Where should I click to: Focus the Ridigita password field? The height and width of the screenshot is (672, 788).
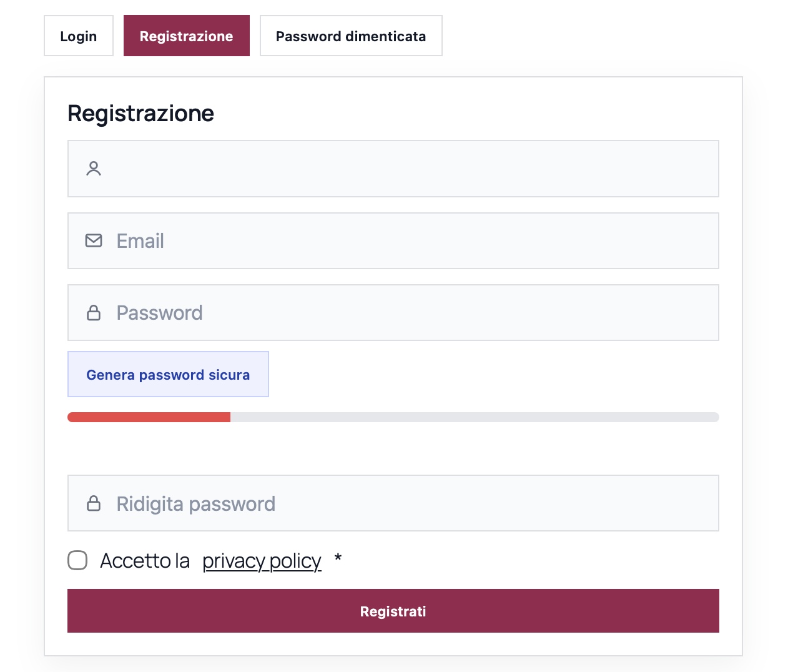coord(406,503)
